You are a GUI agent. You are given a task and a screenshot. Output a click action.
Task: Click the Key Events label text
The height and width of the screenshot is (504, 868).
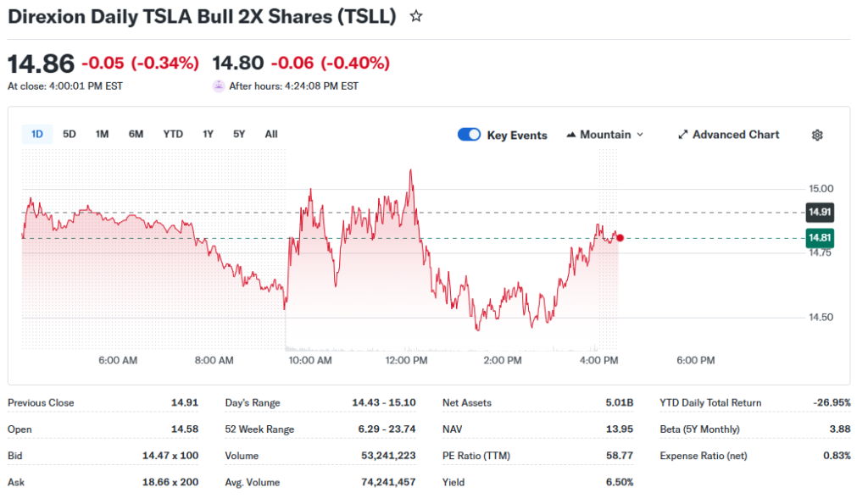click(516, 136)
